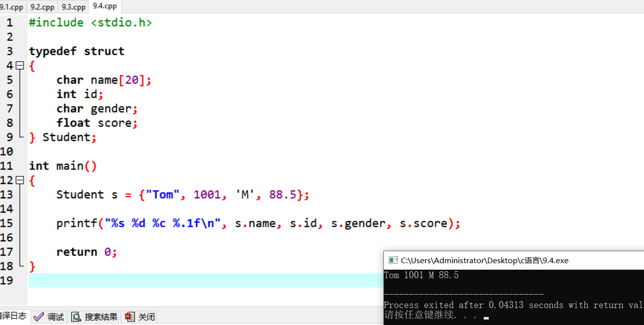Click the 'int id;' declaration
644x325 pixels.
tap(80, 94)
